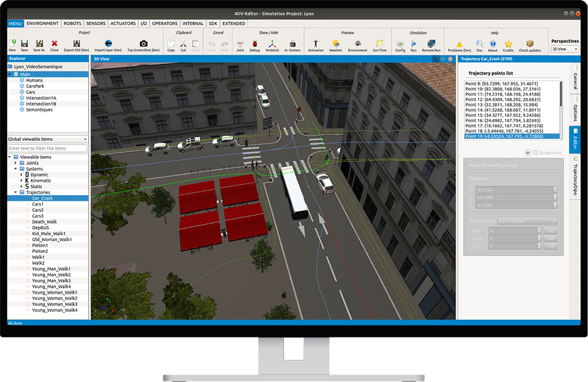
Task: Toggle the Single shot checkbox
Action: pyautogui.click(x=537, y=152)
